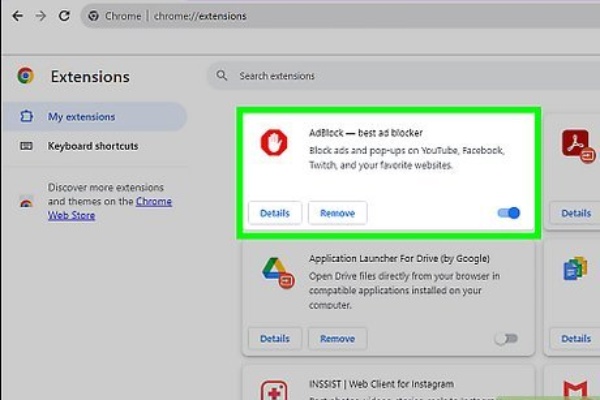
Task: Focus the Search extensions field
Action: point(404,76)
